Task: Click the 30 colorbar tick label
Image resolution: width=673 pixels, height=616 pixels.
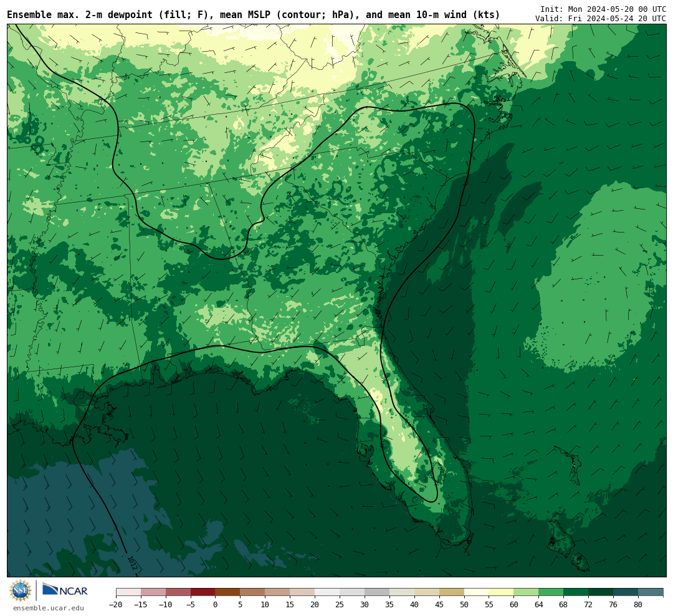Action: click(365, 605)
